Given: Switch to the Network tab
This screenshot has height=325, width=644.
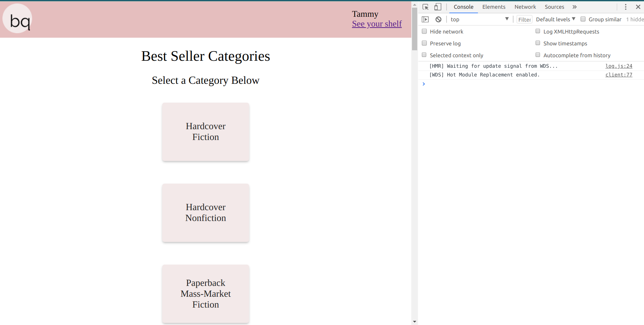Looking at the screenshot, I should 525,7.
